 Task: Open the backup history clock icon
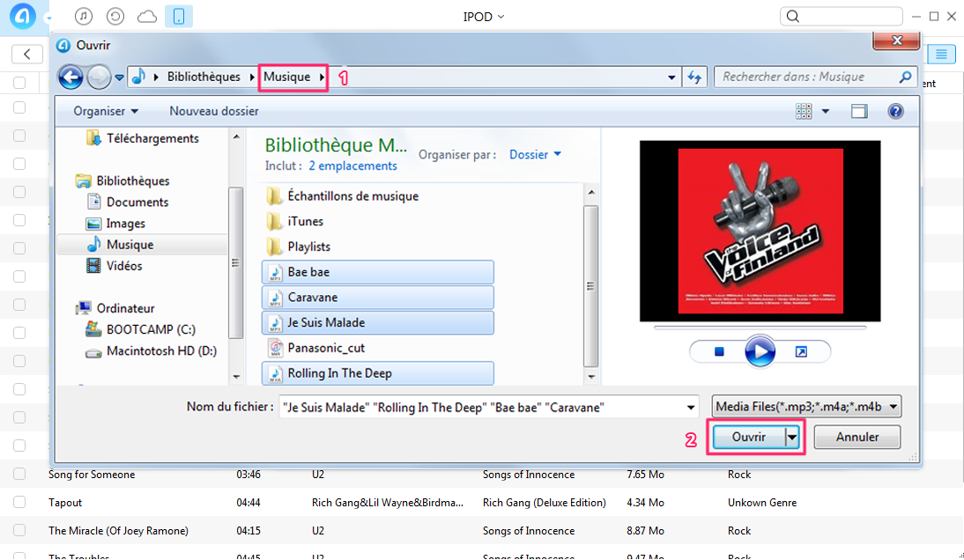[115, 17]
